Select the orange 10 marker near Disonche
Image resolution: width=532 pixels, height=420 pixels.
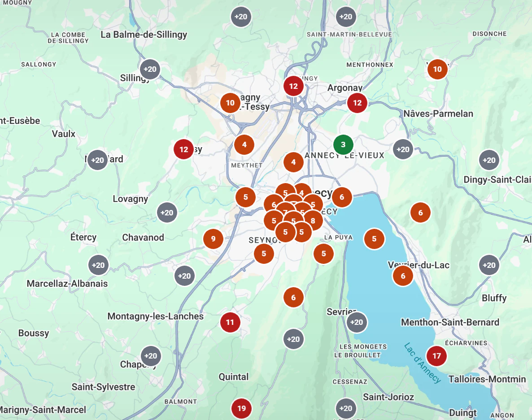point(437,69)
